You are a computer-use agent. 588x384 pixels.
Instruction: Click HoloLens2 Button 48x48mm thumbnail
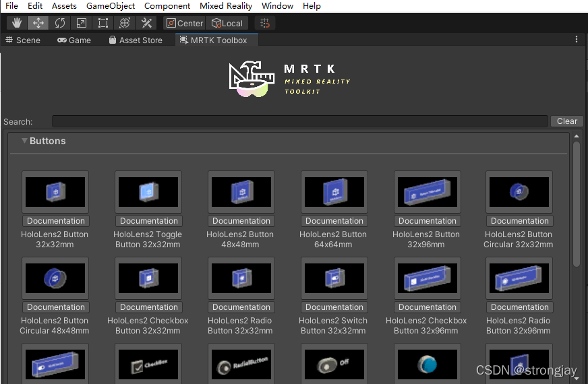tap(241, 192)
